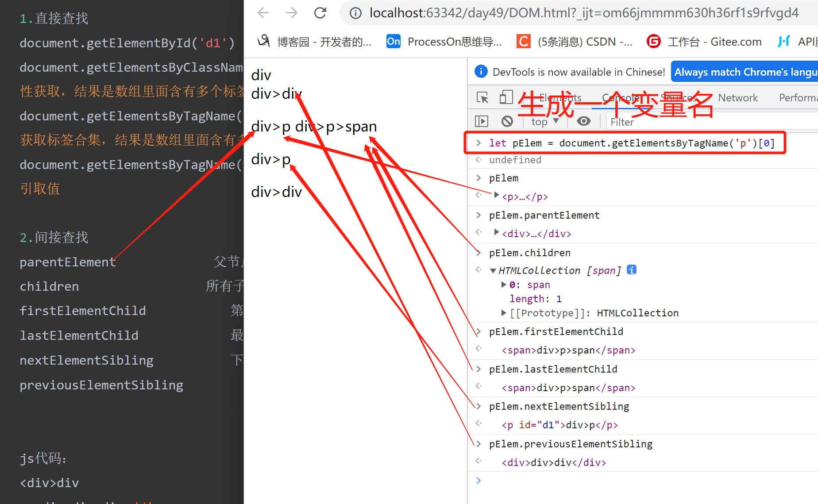Viewport: 818px width, 504px height.
Task: Click the undefined console output
Action: click(x=515, y=160)
